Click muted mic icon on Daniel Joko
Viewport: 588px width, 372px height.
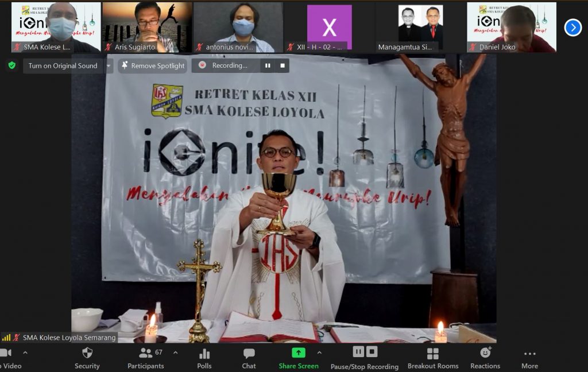pos(473,47)
